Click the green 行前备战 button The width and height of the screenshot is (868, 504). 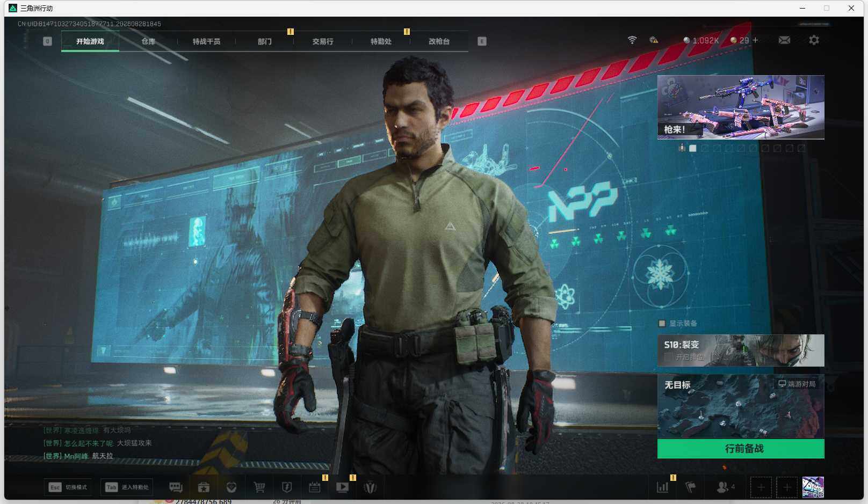pos(741,449)
